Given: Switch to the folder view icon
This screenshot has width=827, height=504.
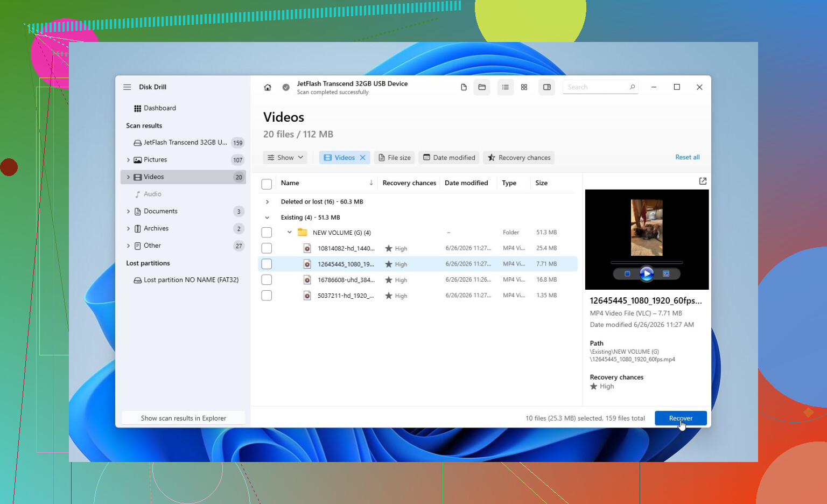Looking at the screenshot, I should pos(482,87).
